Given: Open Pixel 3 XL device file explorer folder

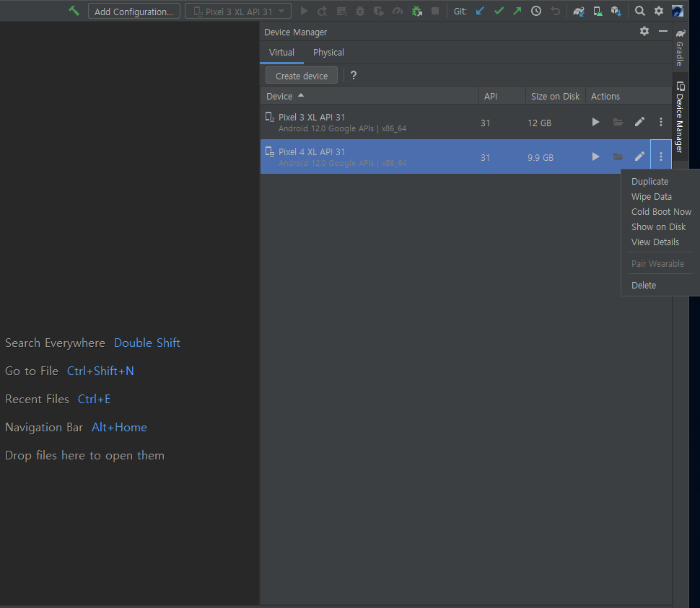Looking at the screenshot, I should [x=618, y=122].
